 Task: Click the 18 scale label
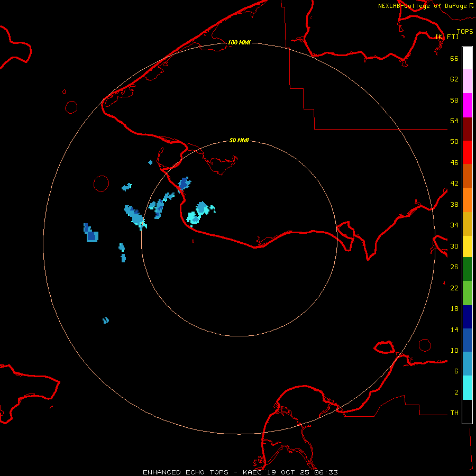tap(454, 309)
